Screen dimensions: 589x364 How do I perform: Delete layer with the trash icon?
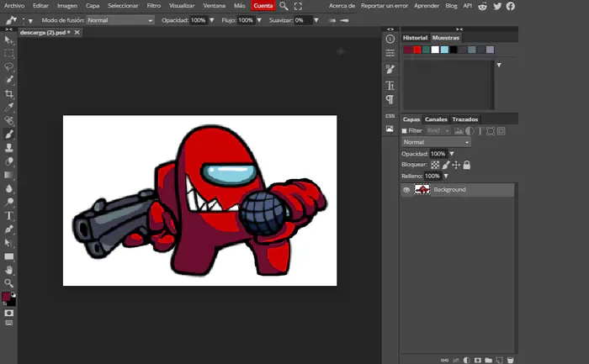click(x=510, y=359)
